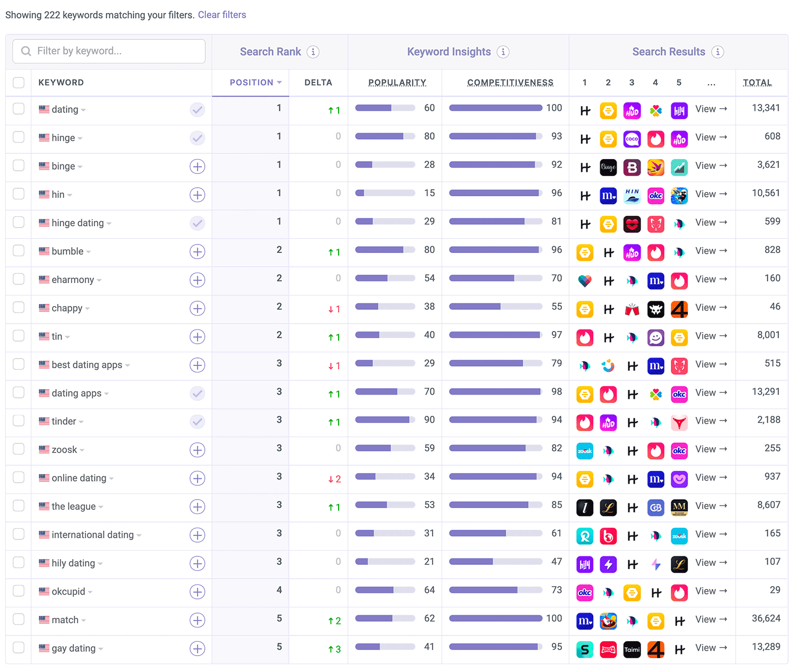Click the tracked checkmark icon for dating

[197, 110]
